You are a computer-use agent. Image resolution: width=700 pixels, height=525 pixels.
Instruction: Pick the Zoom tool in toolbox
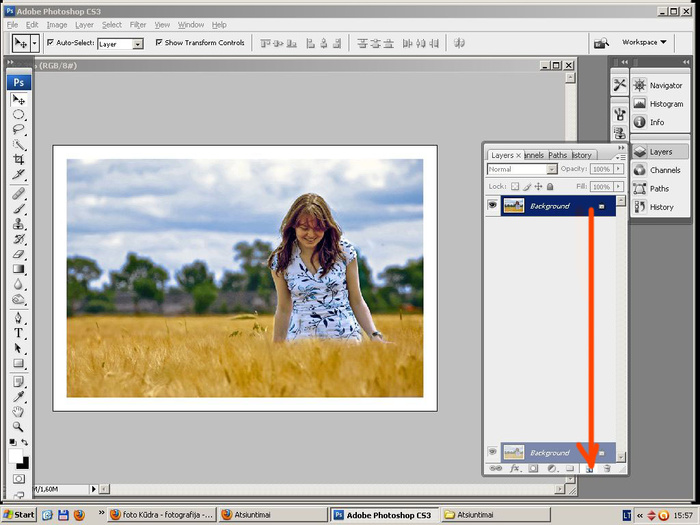(x=19, y=425)
